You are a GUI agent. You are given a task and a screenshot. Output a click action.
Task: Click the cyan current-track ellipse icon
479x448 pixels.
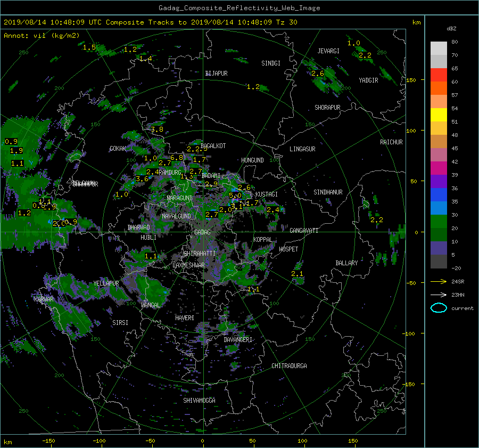[439, 308]
